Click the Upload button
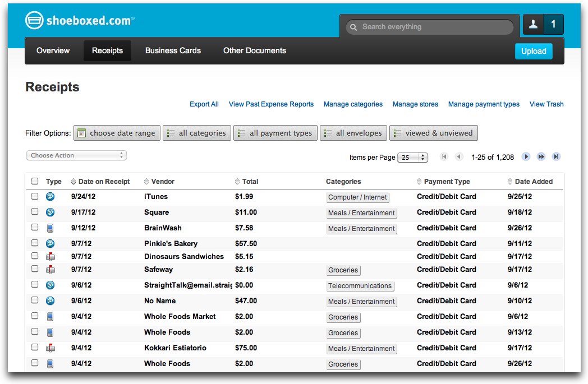This screenshot has height=384, width=588. pyautogui.click(x=534, y=52)
